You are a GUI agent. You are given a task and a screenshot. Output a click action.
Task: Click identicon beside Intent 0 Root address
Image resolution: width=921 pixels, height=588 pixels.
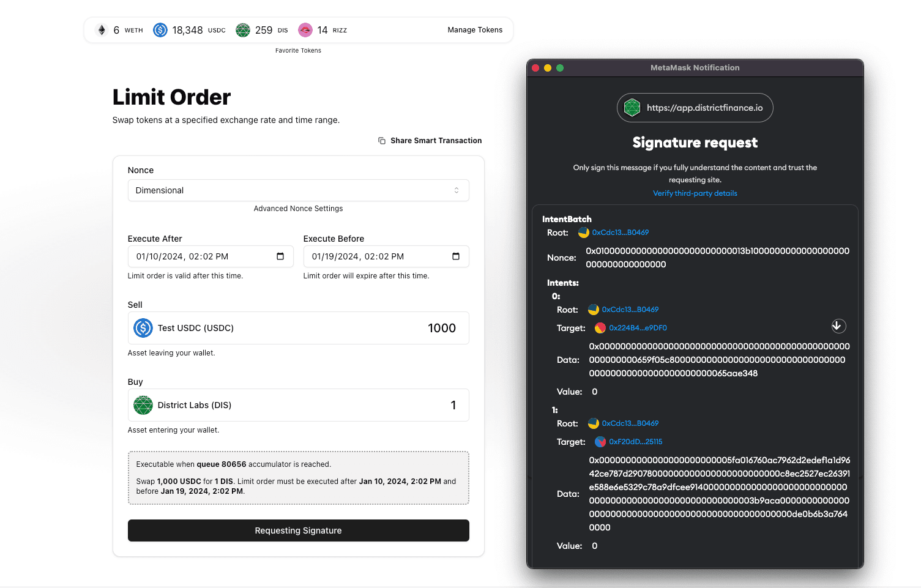594,310
